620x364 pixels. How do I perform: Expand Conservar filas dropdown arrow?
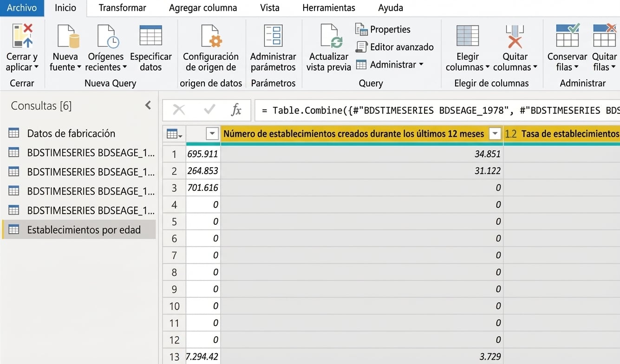(x=576, y=67)
